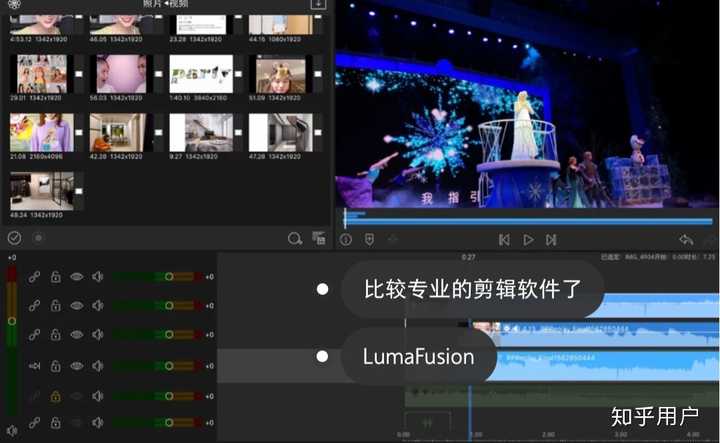Unlock the fifth track with the yellow padlock
720x443 pixels.
(56, 396)
